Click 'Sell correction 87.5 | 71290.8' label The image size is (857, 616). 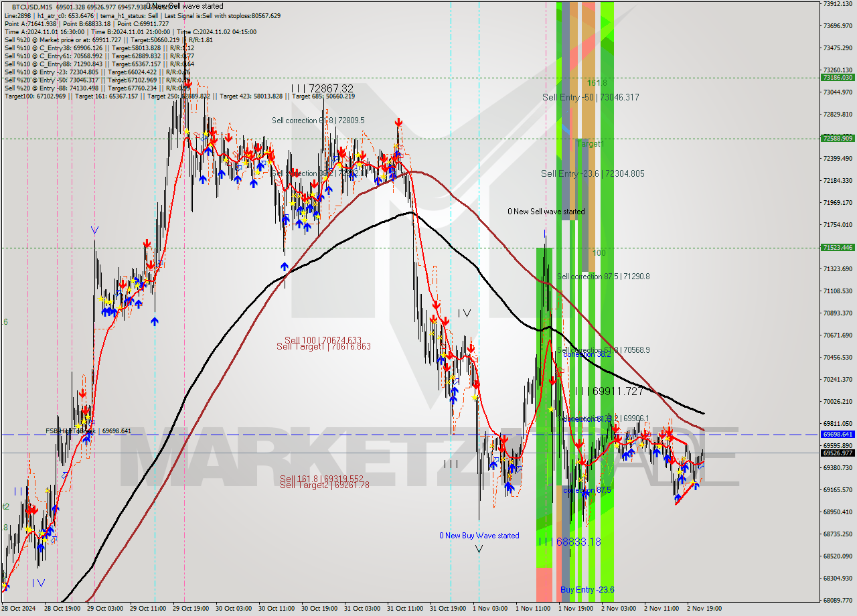click(603, 276)
